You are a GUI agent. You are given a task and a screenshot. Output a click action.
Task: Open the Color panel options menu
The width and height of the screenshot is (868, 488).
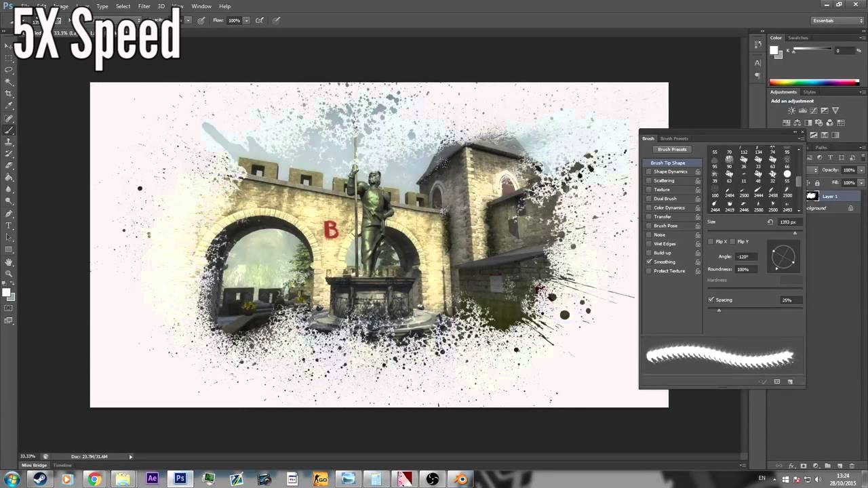coord(861,38)
